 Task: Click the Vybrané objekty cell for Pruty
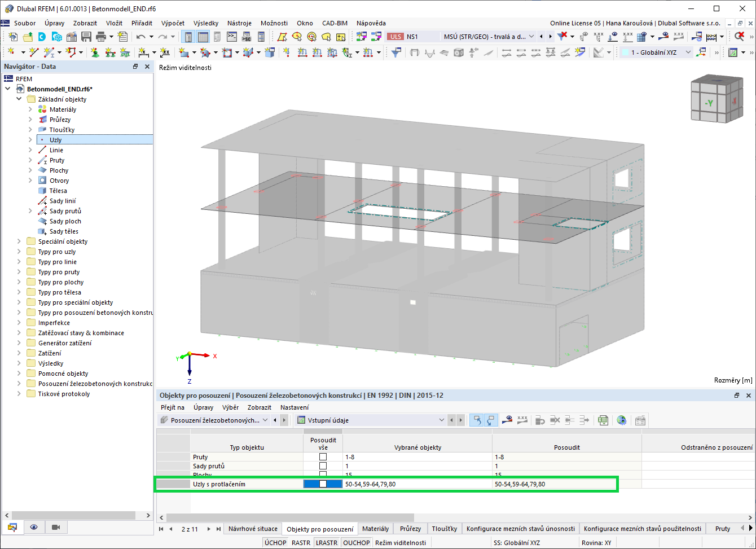pyautogui.click(x=417, y=456)
